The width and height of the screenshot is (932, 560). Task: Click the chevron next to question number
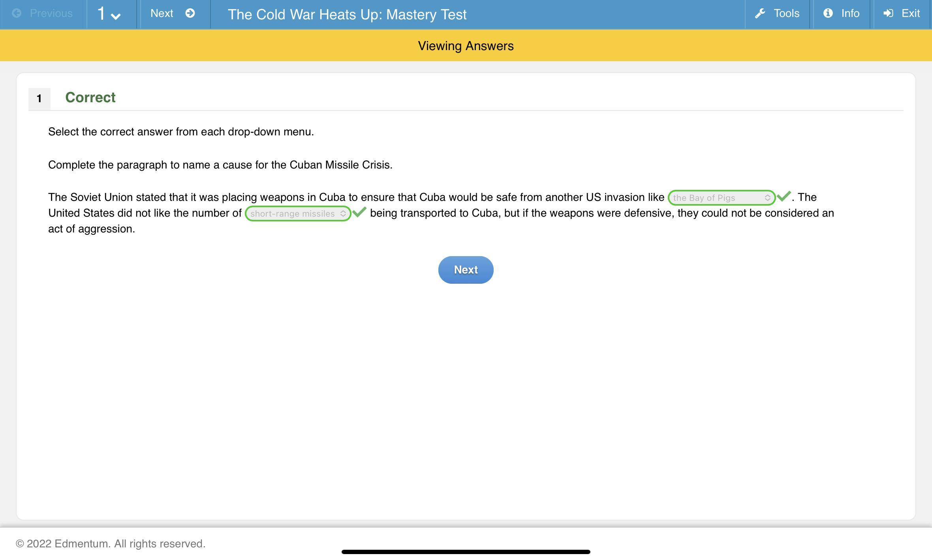coord(116,16)
